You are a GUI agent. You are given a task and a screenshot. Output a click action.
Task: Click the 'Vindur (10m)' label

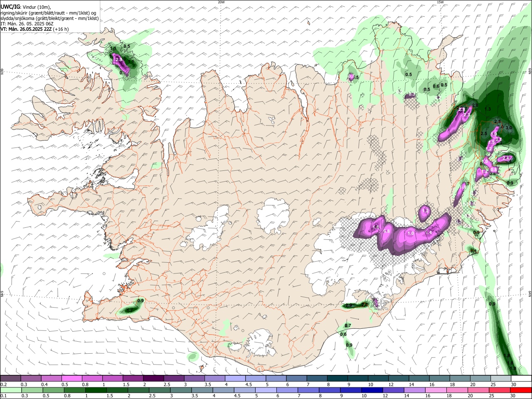click(37, 7)
